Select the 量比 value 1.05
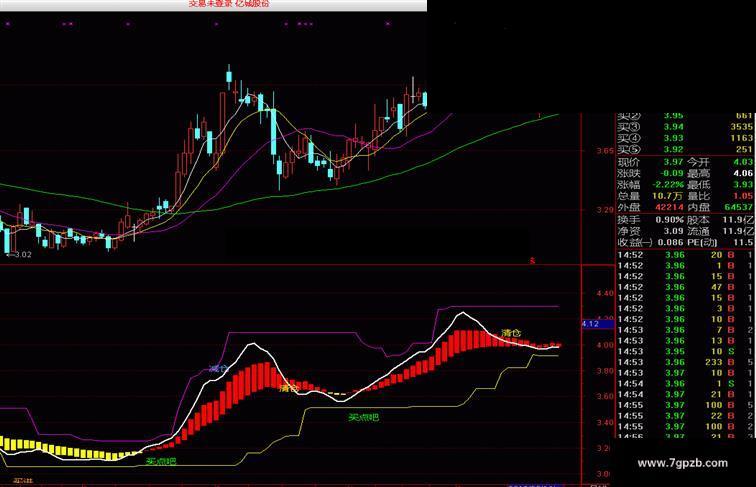 pyautogui.click(x=743, y=196)
